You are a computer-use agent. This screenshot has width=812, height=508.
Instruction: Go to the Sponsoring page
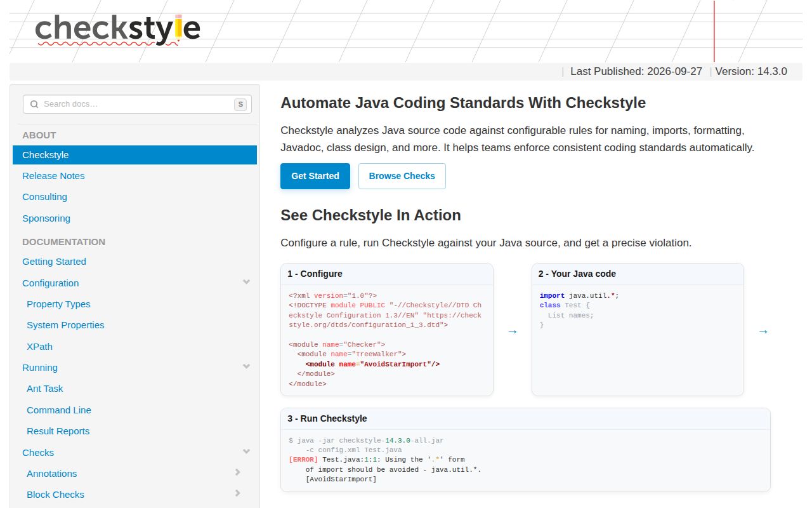click(46, 218)
